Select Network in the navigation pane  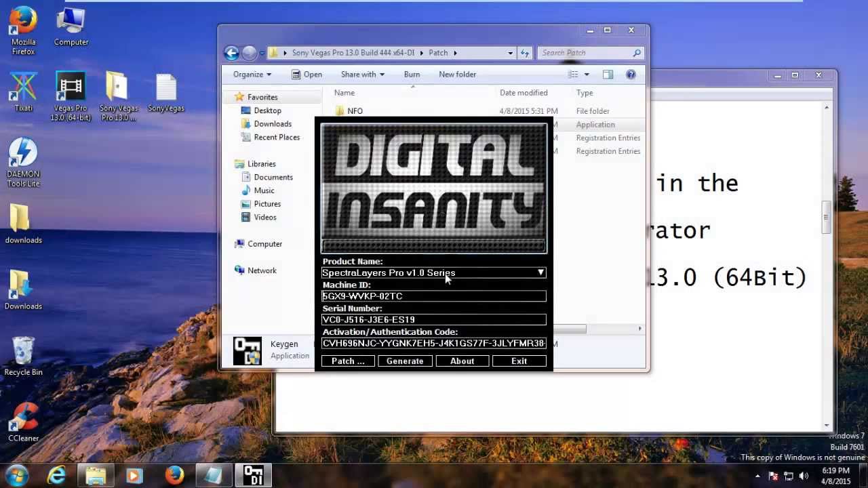click(x=262, y=270)
